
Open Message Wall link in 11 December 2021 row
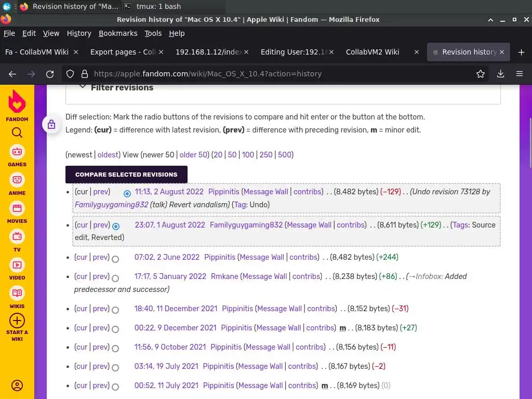point(279,309)
